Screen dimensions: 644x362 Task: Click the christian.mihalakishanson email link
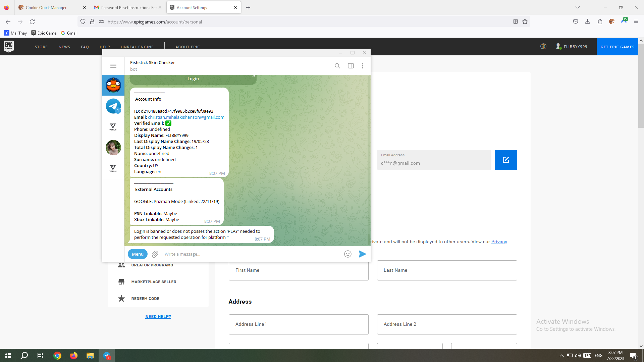click(186, 117)
